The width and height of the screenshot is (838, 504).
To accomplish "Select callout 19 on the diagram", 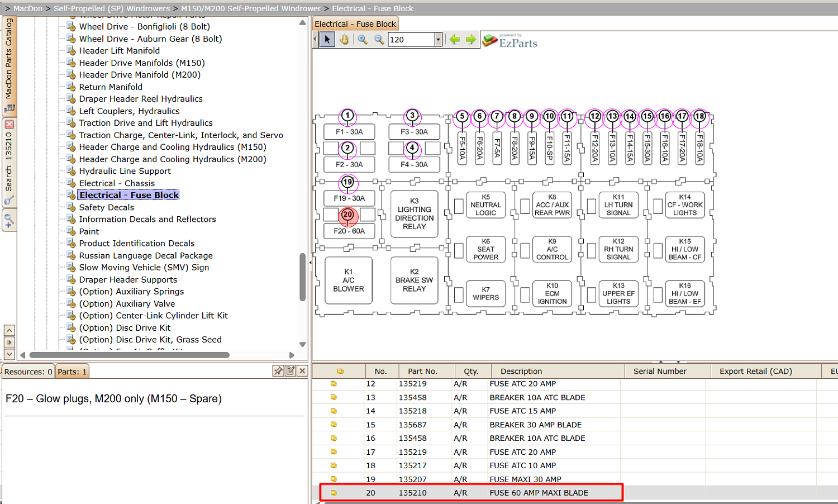I will (347, 182).
